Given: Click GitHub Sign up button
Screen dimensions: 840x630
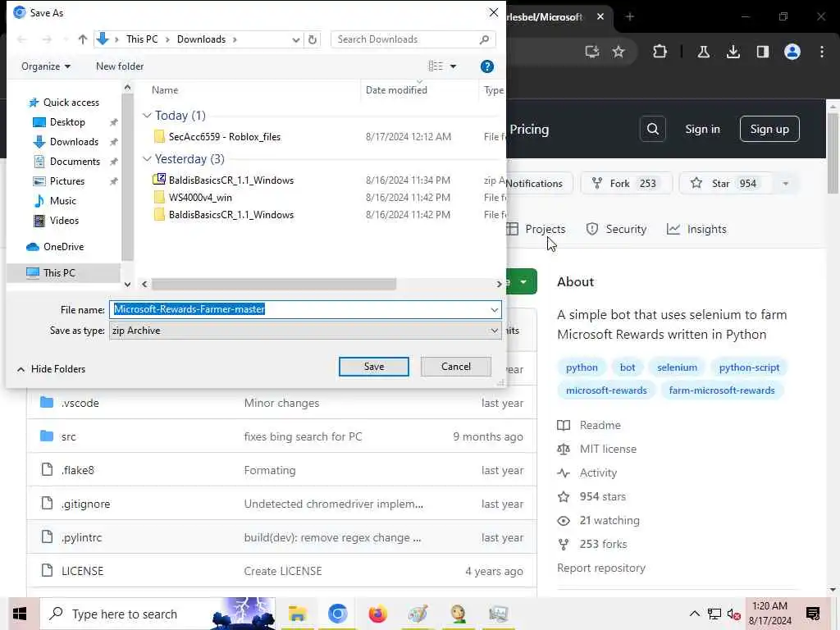Looking at the screenshot, I should (769, 129).
